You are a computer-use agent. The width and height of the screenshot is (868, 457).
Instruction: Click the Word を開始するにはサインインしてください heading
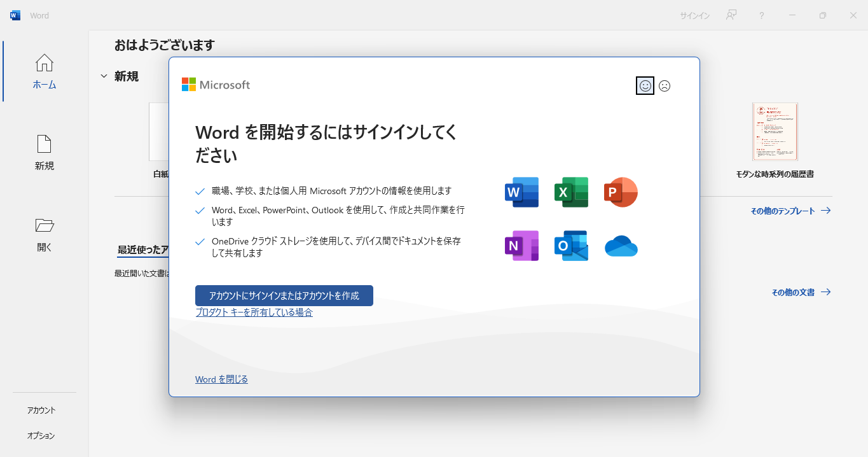tap(326, 144)
